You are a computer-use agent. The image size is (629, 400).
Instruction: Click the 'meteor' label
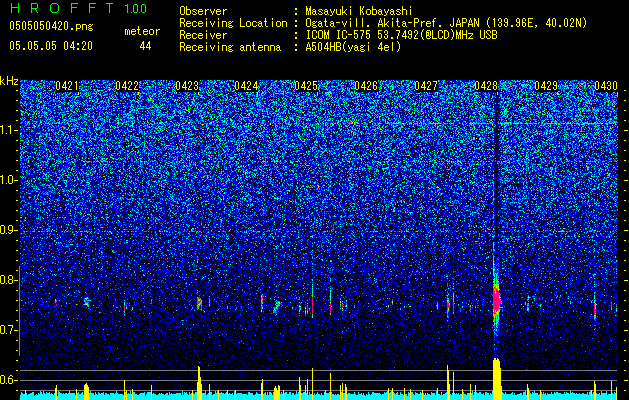point(142,31)
